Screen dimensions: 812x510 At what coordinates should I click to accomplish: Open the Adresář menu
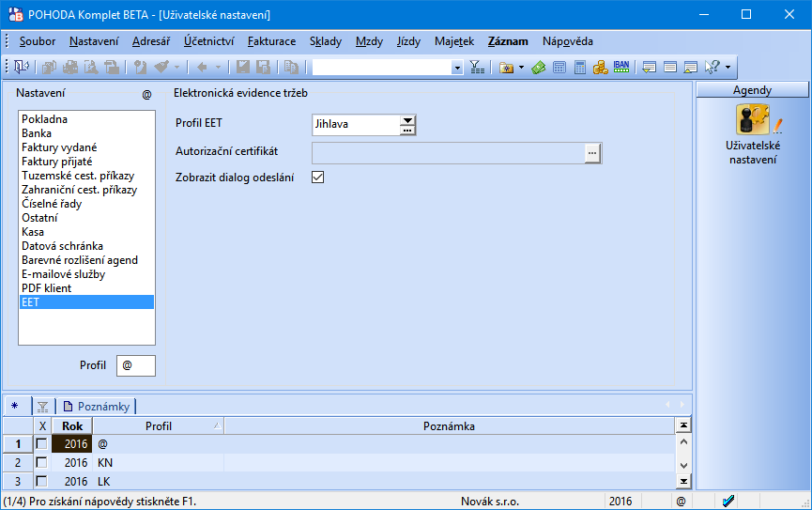(151, 41)
